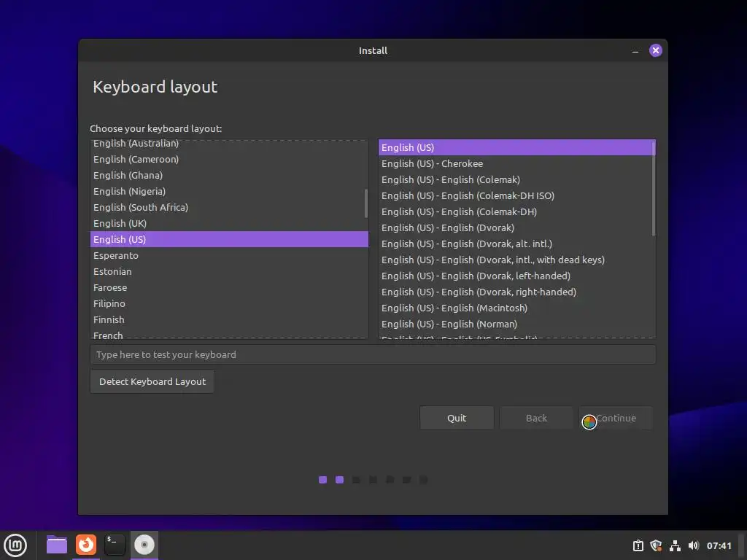Viewport: 747px width, 560px height.
Task: Select English (South Africa) layout
Action: (229, 208)
